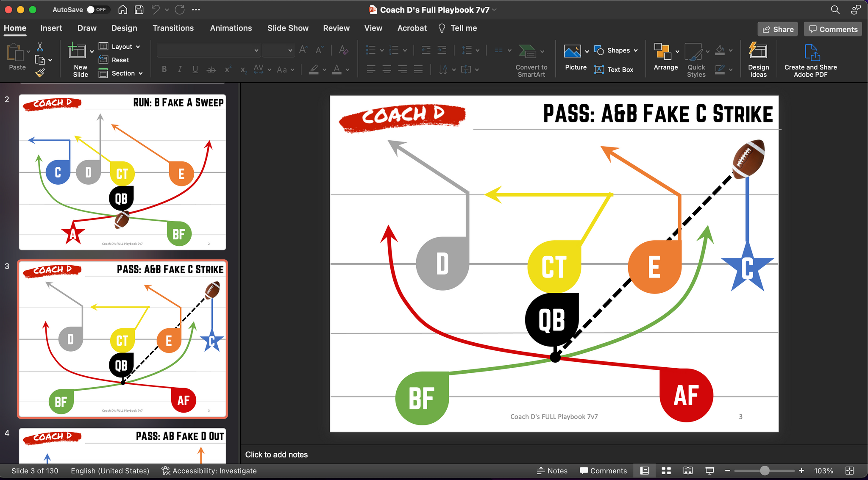The height and width of the screenshot is (480, 868).
Task: Click the zoom level slider handle
Action: pyautogui.click(x=765, y=471)
